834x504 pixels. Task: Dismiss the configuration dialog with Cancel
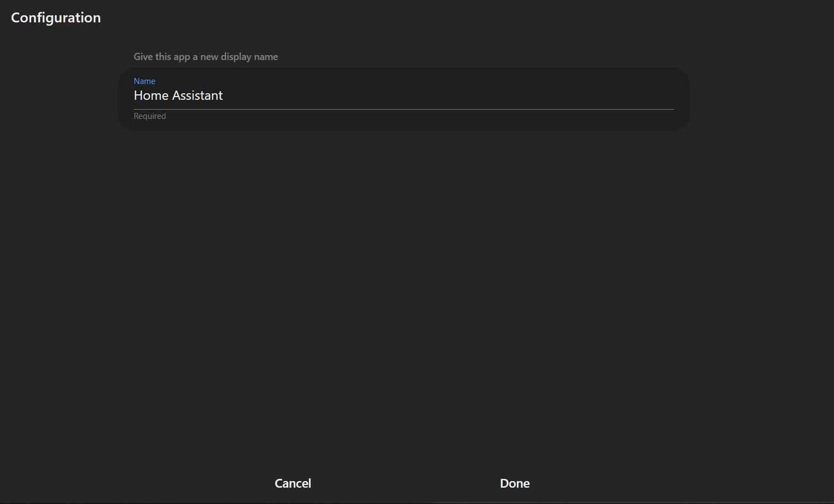[x=293, y=483]
